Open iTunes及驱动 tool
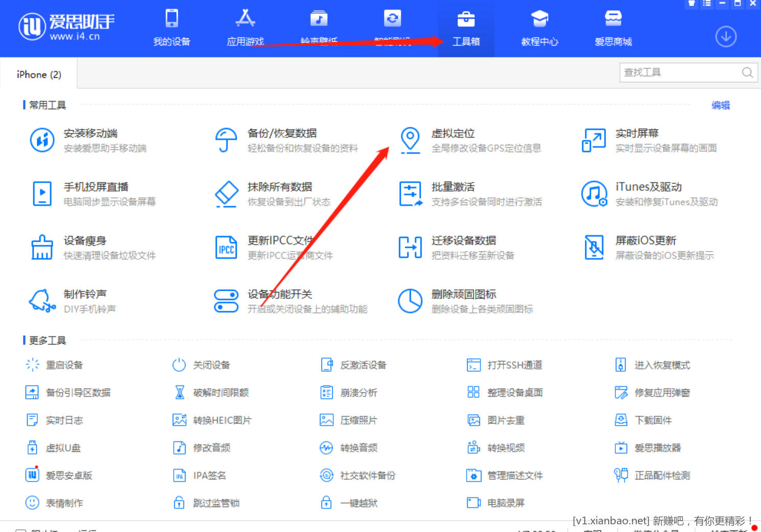The image size is (761, 532). click(650, 194)
